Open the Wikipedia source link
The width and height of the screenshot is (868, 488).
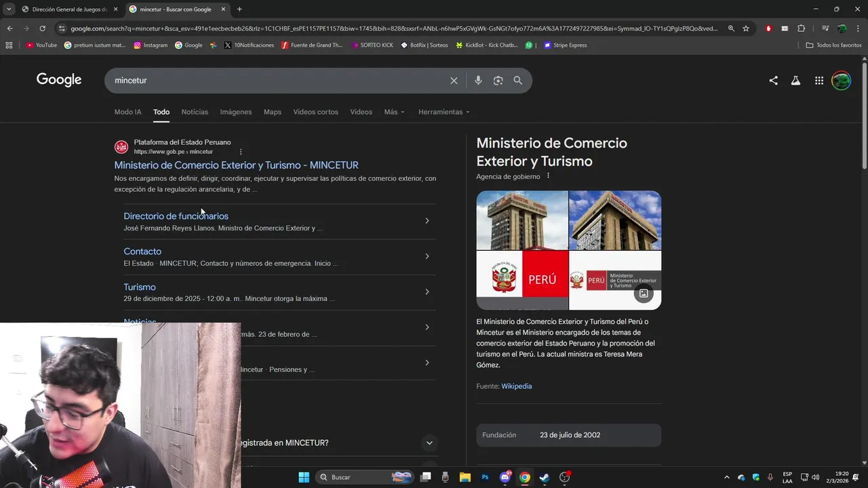click(x=516, y=386)
